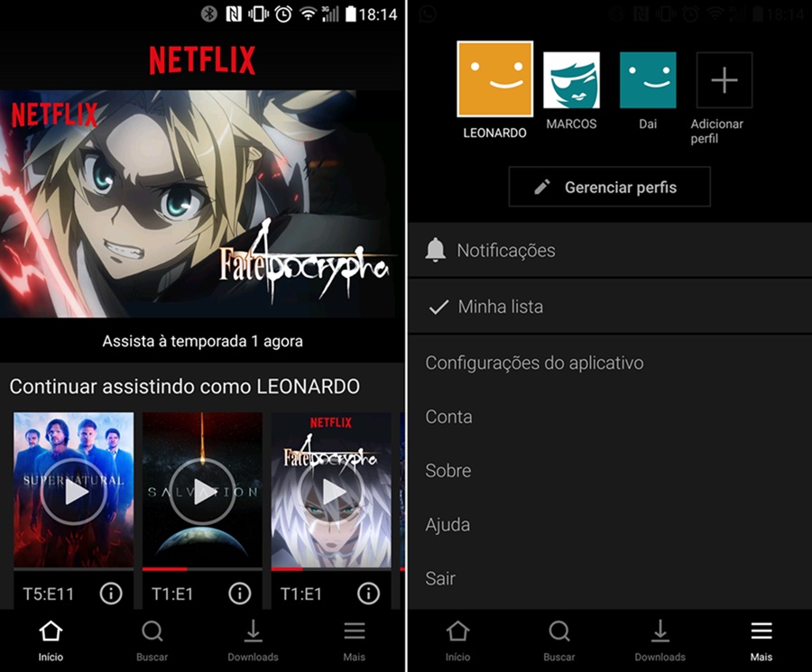Viewport: 812px width, 672px height.
Task: Switch to the MARCOS profile avatar
Action: click(x=571, y=80)
